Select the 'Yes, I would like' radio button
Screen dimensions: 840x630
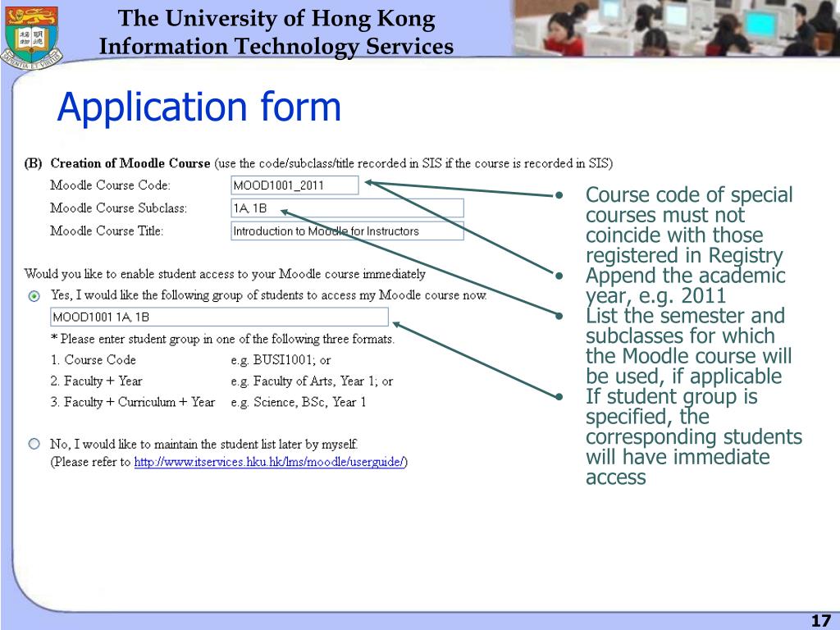pyautogui.click(x=34, y=296)
